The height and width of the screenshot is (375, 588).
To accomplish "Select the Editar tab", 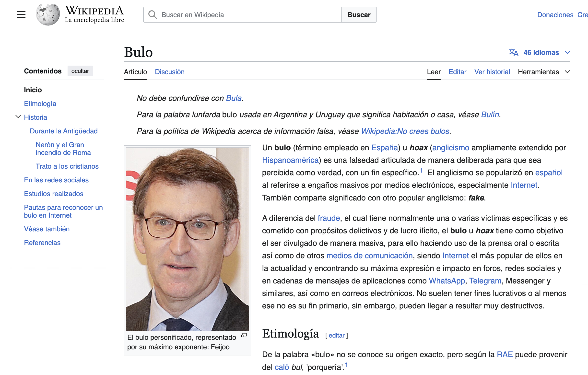I will tap(457, 72).
